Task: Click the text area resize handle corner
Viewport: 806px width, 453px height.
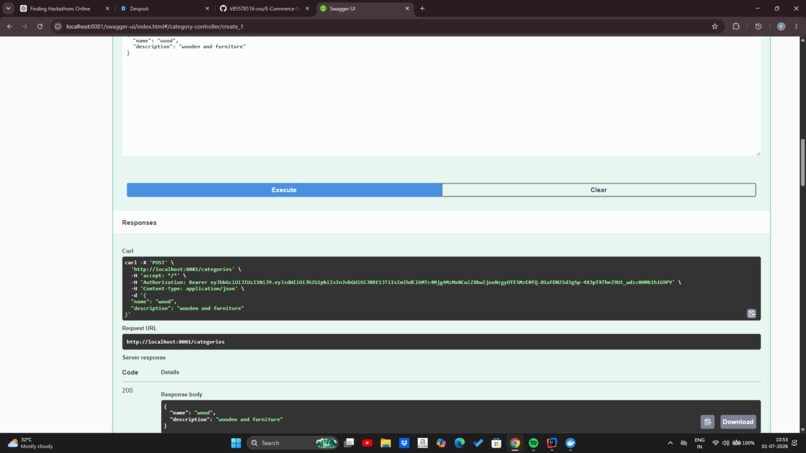Action: 758,153
